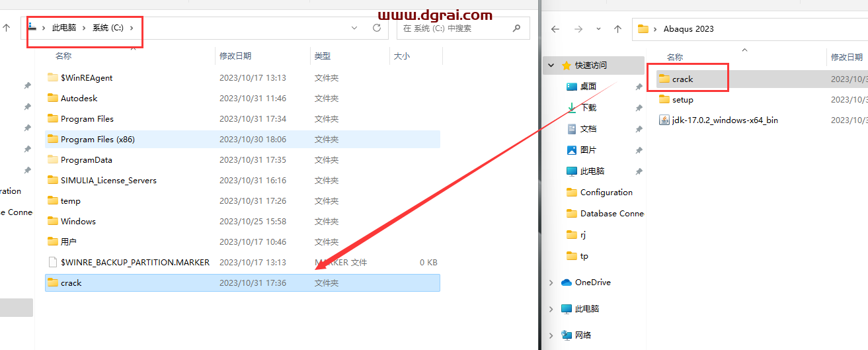868x350 pixels.
Task: Click pin icon next to 下载
Action: [639, 108]
